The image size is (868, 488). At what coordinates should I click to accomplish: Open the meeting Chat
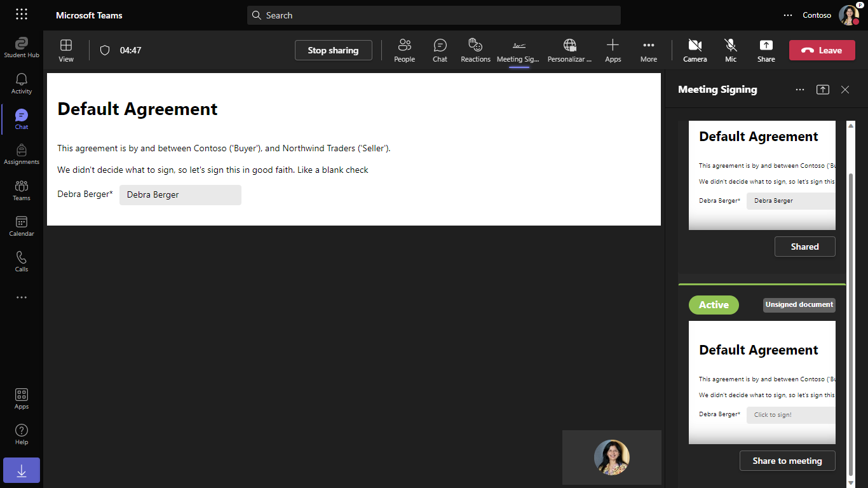pyautogui.click(x=440, y=50)
